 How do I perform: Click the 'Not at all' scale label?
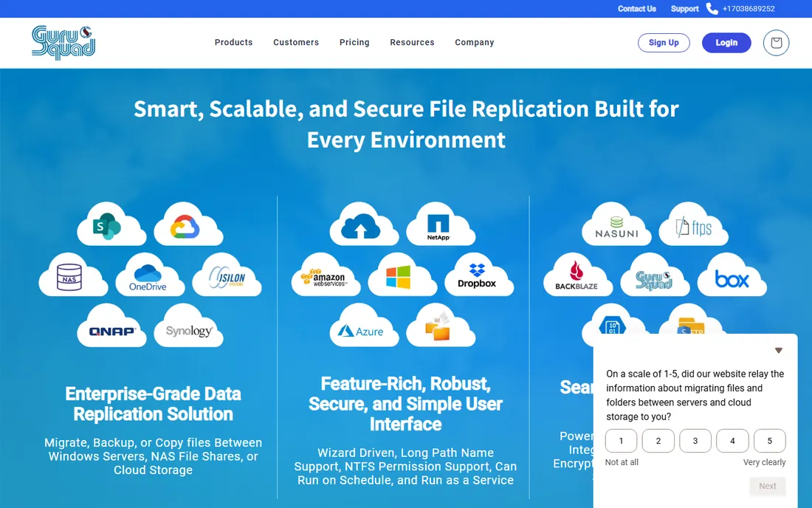pyautogui.click(x=622, y=462)
